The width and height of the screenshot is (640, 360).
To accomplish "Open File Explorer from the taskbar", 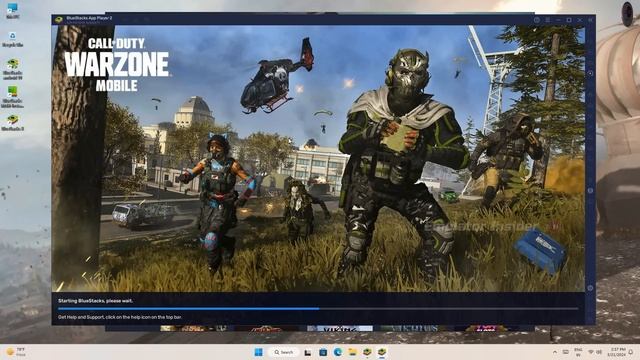I will pyautogui.click(x=352, y=352).
